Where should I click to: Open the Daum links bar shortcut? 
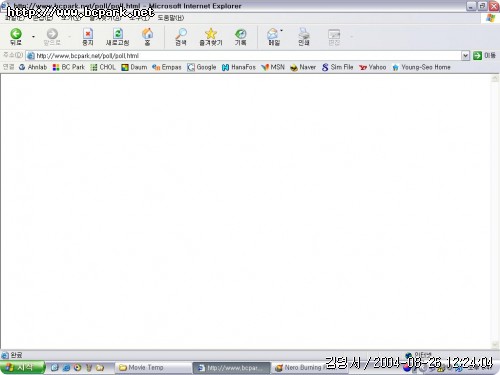(x=134, y=67)
